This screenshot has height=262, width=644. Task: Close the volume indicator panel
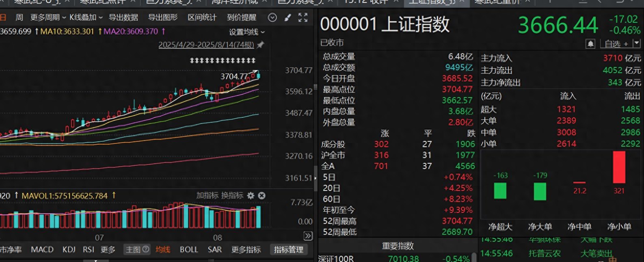[262, 195]
